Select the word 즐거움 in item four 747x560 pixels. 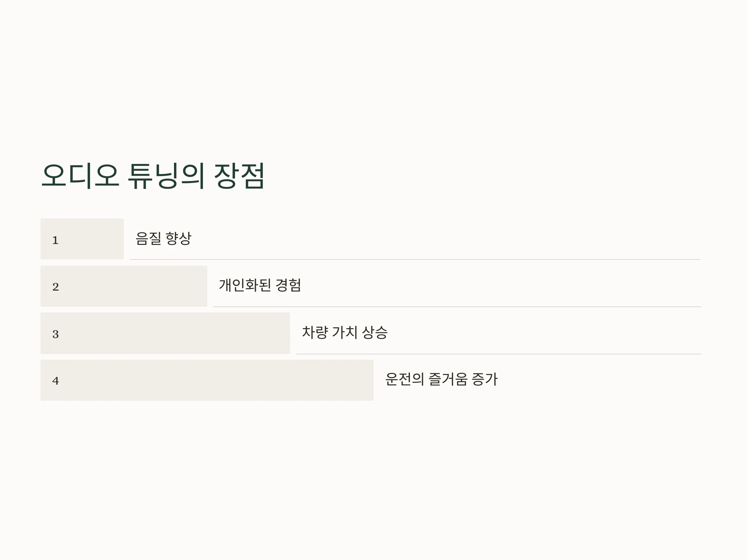point(448,379)
